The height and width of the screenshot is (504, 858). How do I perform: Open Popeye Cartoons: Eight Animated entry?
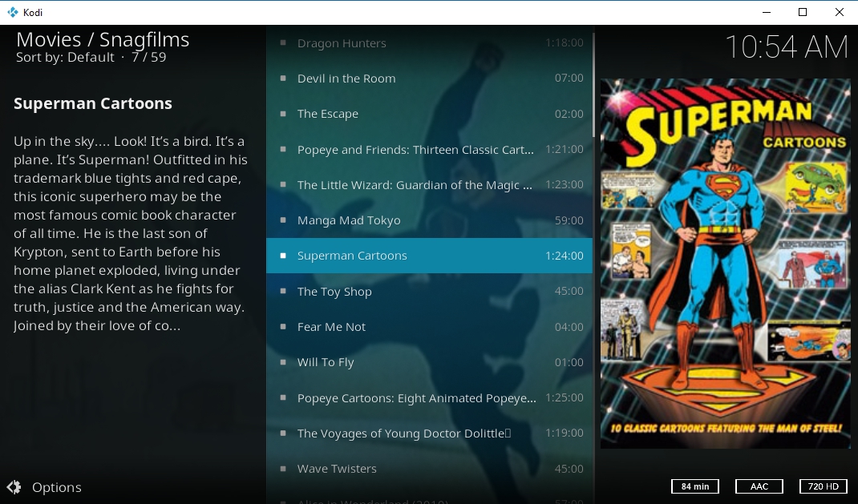429,398
